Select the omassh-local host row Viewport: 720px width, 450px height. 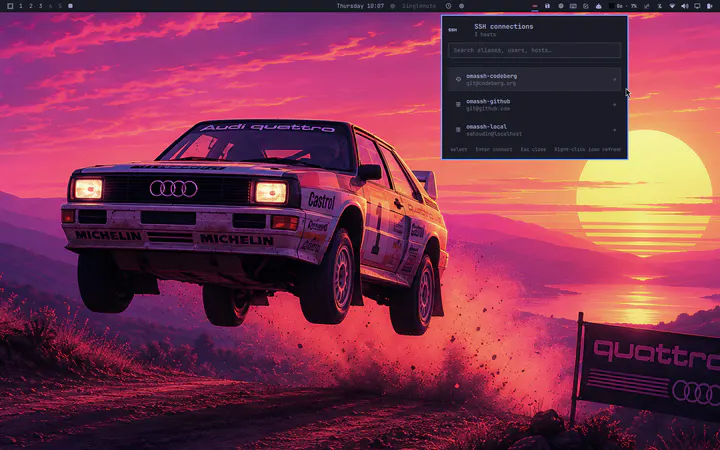click(x=534, y=130)
